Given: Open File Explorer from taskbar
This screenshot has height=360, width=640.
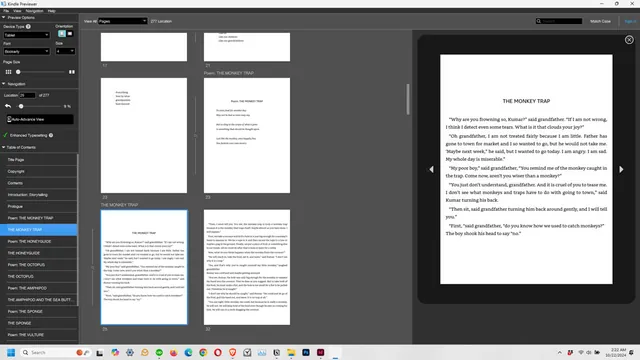Looking at the screenshot, I should [291, 353].
